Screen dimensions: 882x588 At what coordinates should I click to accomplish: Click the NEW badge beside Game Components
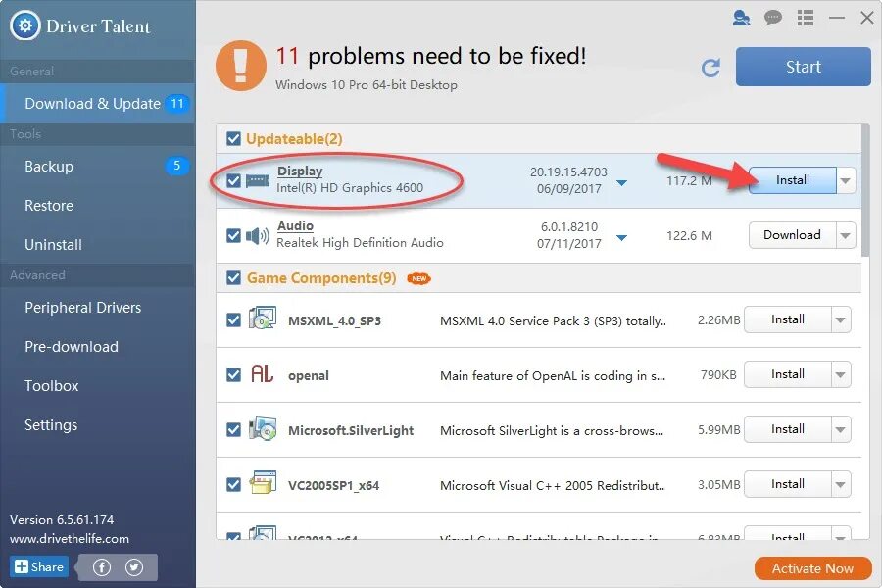419,278
